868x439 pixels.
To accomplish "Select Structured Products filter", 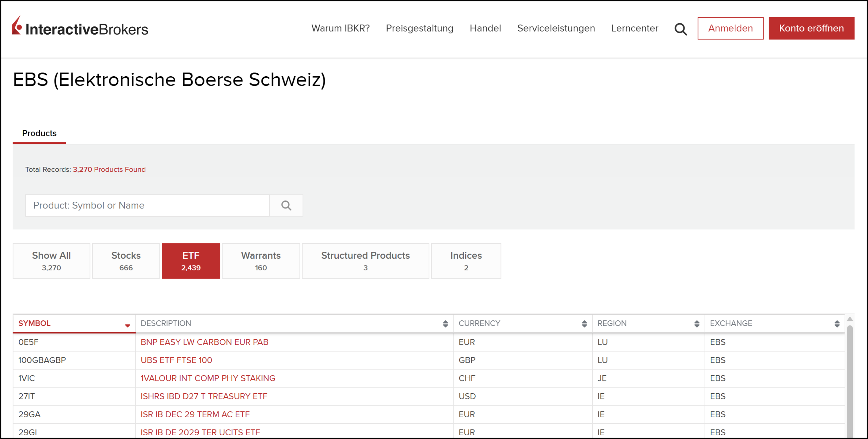I will tap(365, 261).
